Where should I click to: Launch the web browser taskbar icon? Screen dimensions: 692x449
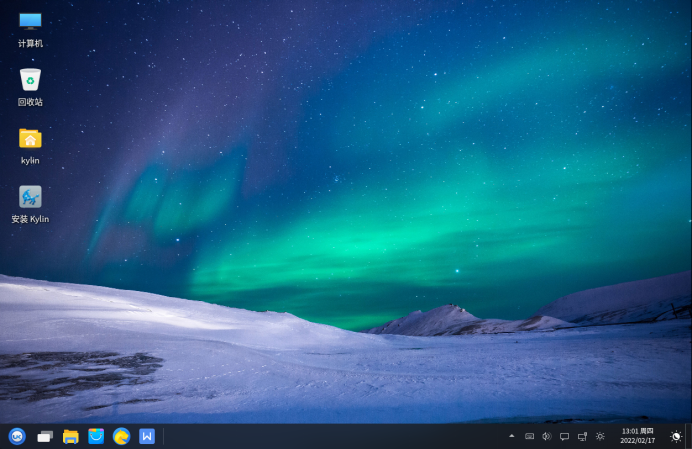(x=121, y=436)
